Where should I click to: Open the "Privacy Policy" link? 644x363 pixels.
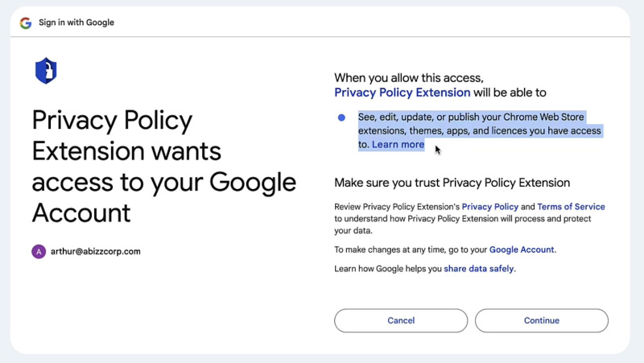point(489,207)
